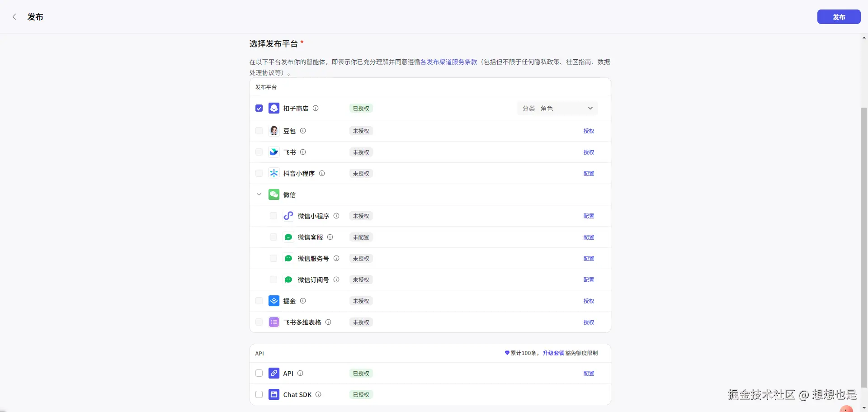Image resolution: width=868 pixels, height=412 pixels.
Task: Open the 分类 角色 category dropdown
Action: click(557, 108)
